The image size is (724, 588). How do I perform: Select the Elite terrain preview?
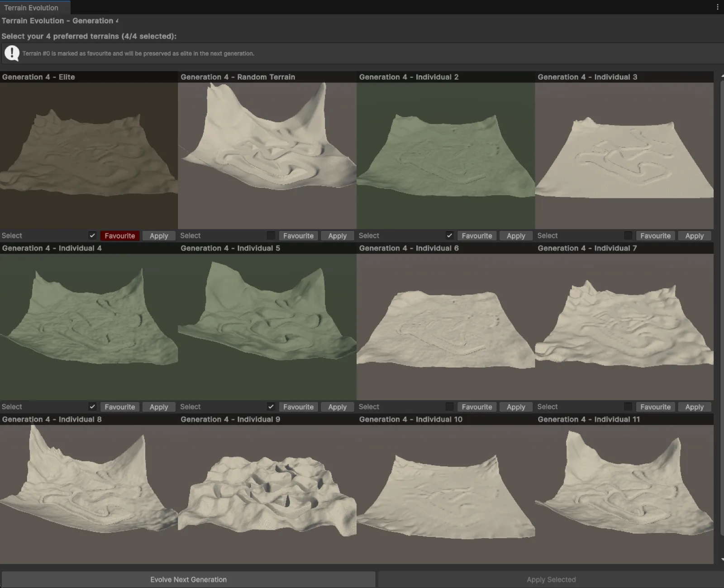[89, 156]
